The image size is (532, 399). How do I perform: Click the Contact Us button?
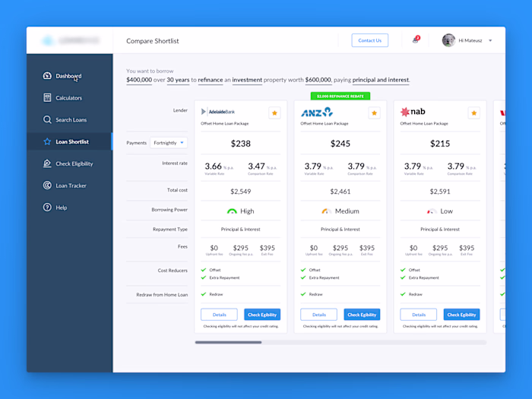coord(370,40)
